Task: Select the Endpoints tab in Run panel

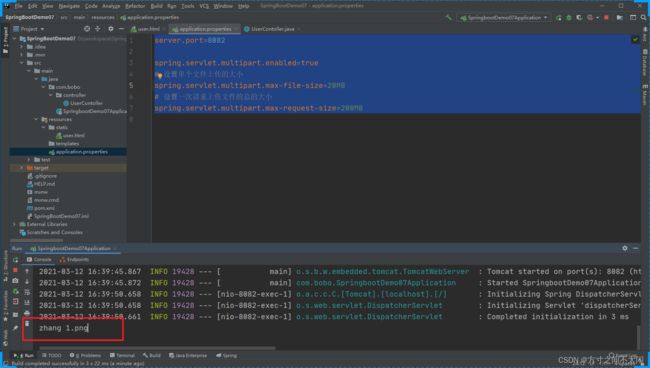Action: pyautogui.click(x=74, y=259)
